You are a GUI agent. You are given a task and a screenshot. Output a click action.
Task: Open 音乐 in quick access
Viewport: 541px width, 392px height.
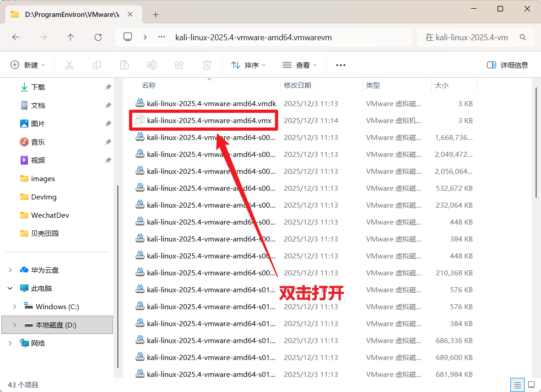point(38,142)
